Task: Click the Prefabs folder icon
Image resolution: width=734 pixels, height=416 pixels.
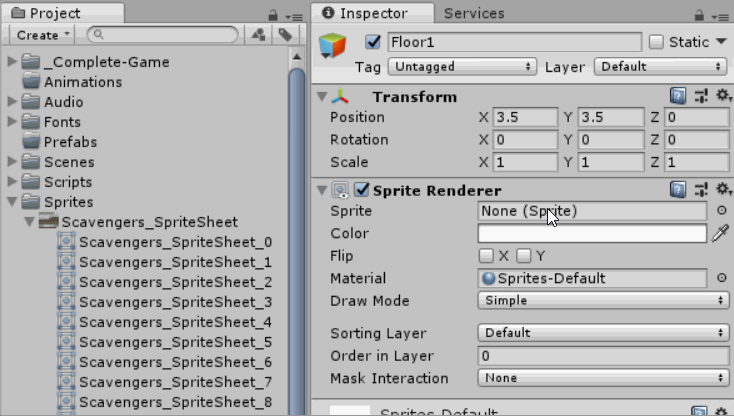Action: point(31,141)
